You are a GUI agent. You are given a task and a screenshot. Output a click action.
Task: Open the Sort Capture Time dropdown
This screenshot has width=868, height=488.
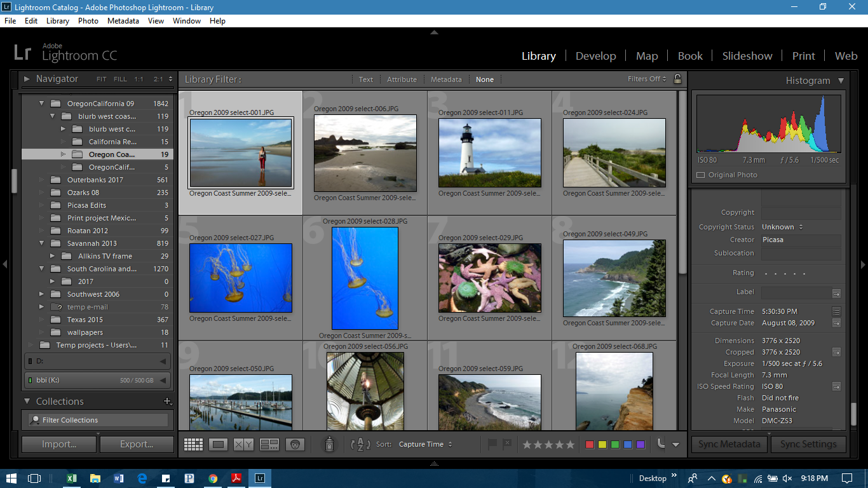[425, 445]
